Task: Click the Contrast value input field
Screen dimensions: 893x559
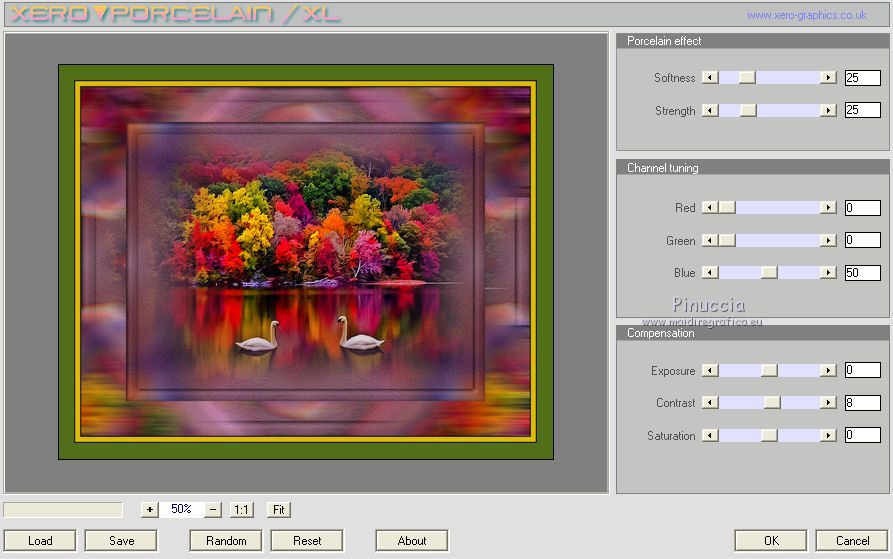Action: [862, 403]
